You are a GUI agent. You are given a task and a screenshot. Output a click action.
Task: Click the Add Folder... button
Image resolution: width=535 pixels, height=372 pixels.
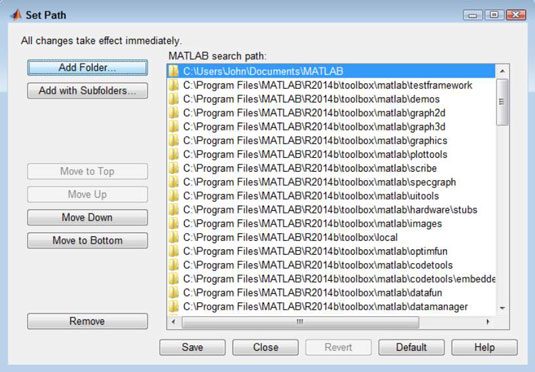point(87,68)
